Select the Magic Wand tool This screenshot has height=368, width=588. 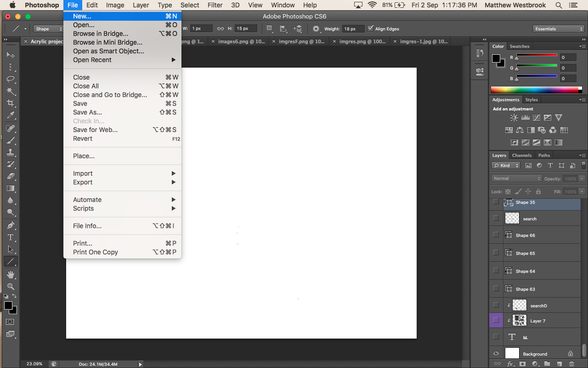click(x=11, y=91)
